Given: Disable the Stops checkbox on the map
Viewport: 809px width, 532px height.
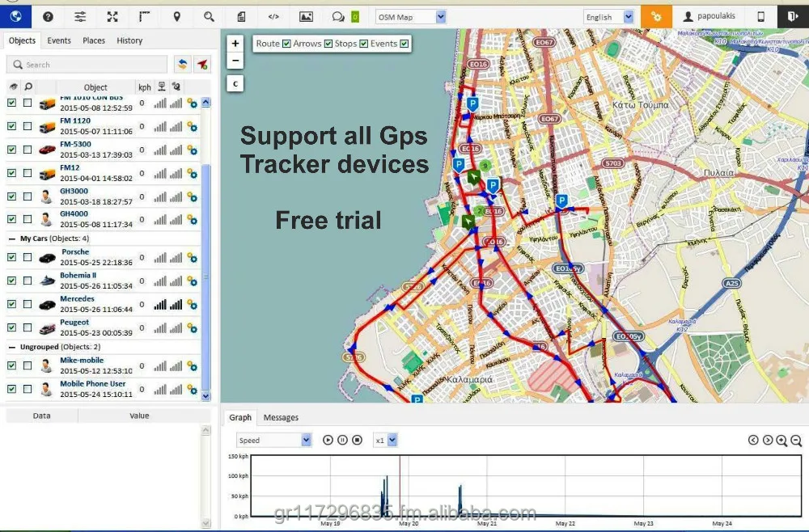Looking at the screenshot, I should click(365, 44).
